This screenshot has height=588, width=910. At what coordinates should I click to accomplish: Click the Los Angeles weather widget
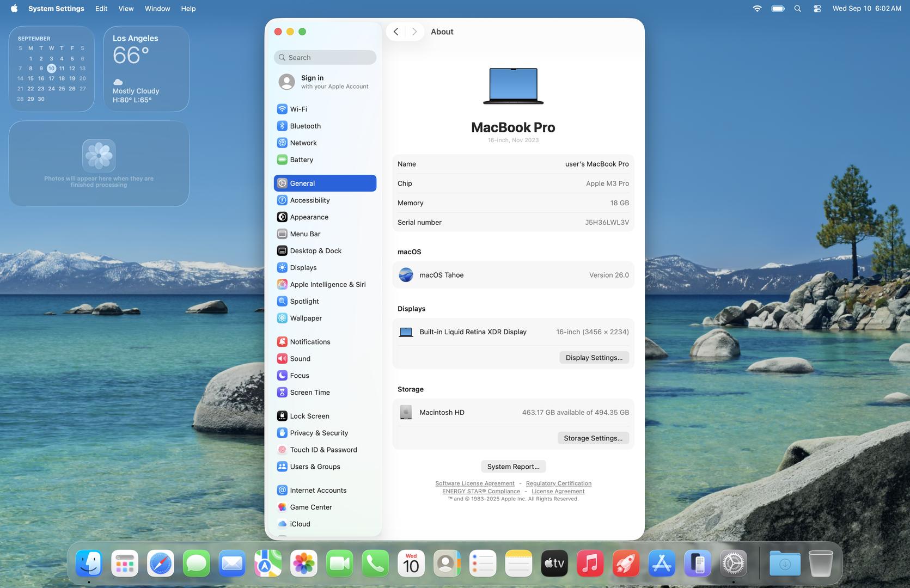[146, 69]
